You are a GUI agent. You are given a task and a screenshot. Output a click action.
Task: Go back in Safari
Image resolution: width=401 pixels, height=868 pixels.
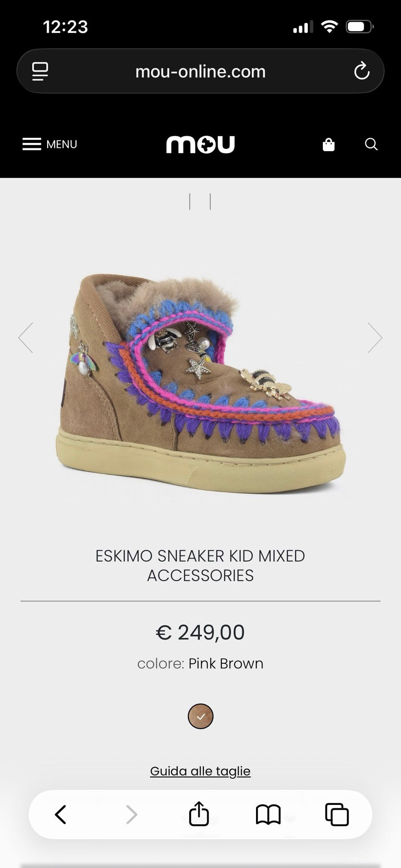coord(61,815)
